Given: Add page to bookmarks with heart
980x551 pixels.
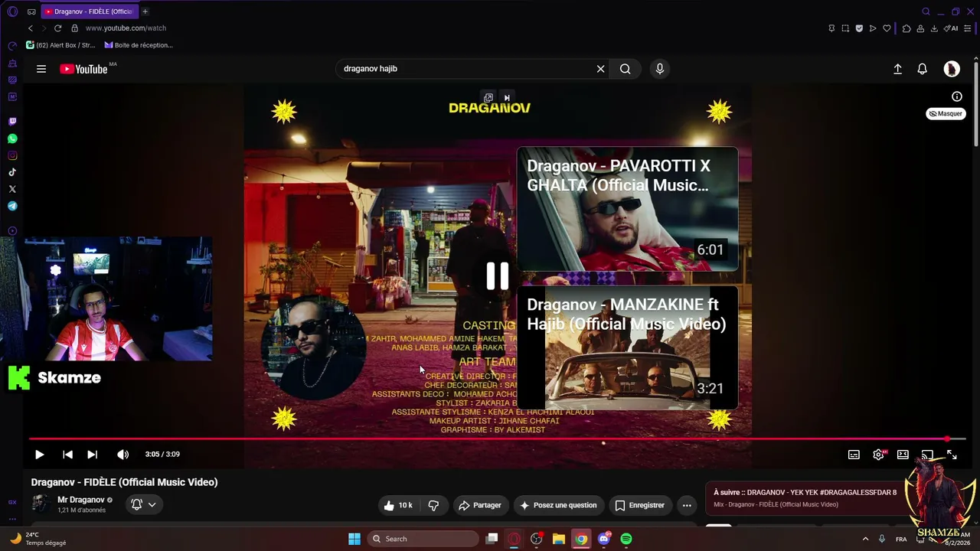Looking at the screenshot, I should coord(887,28).
